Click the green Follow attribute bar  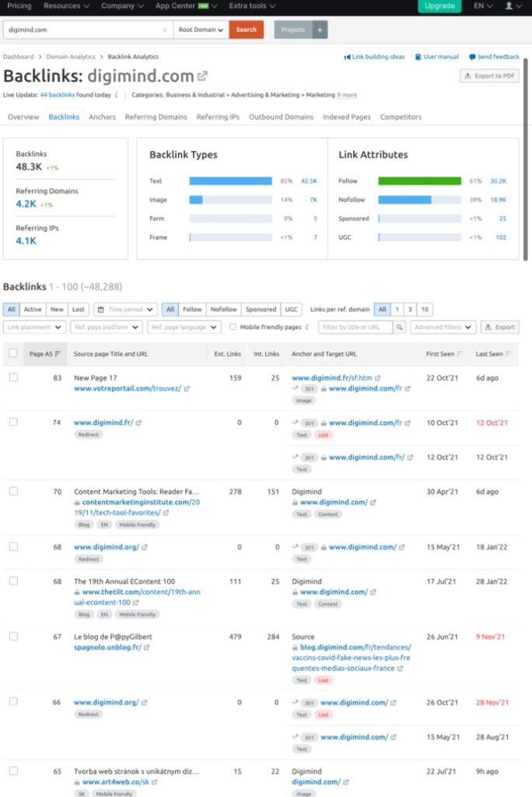pos(420,181)
